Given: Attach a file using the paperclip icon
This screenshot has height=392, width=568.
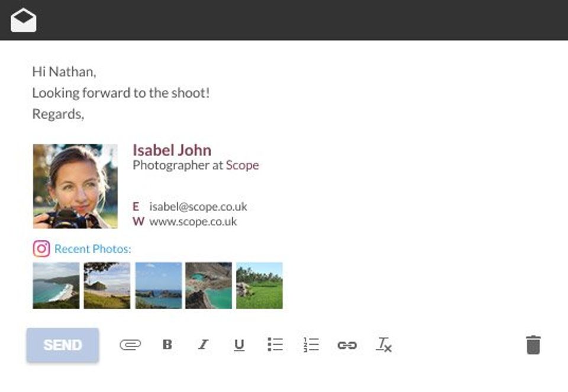Looking at the screenshot, I should (130, 345).
